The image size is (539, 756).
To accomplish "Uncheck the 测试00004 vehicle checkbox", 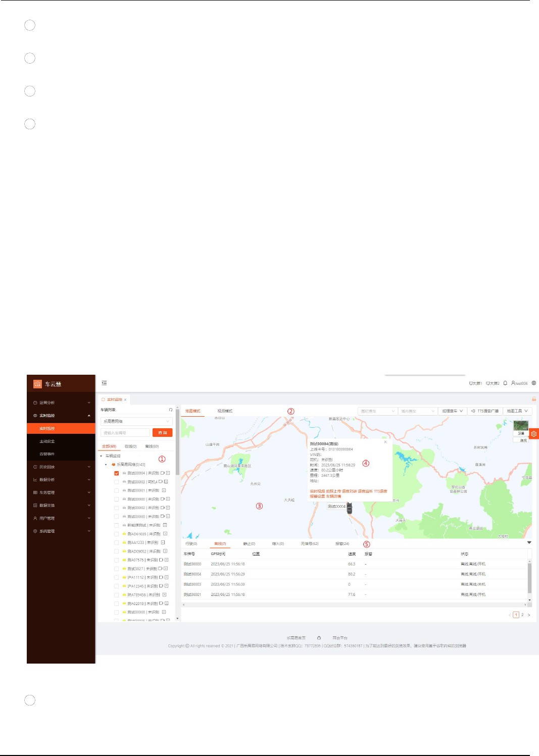I will [x=117, y=473].
